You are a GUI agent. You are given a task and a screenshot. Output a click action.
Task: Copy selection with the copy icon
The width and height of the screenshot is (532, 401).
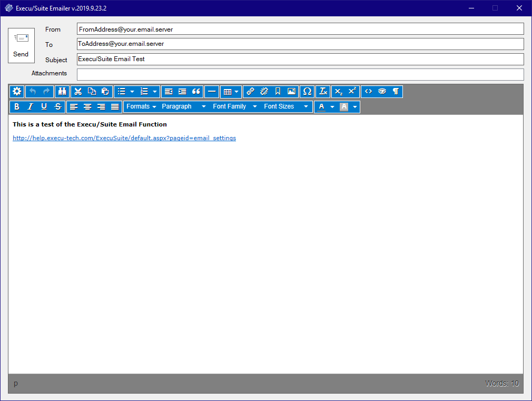pyautogui.click(x=92, y=91)
